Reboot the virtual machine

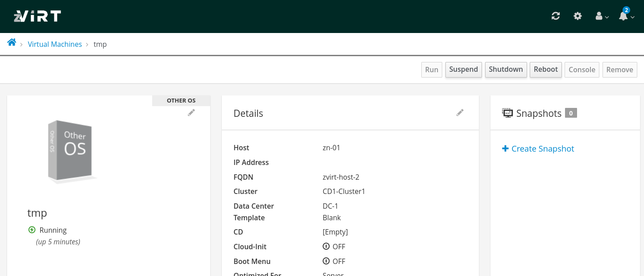[545, 70]
